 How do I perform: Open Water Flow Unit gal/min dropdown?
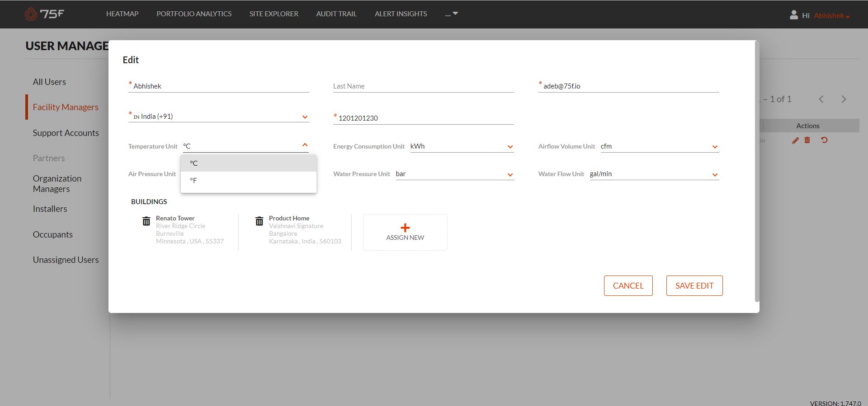(654, 174)
